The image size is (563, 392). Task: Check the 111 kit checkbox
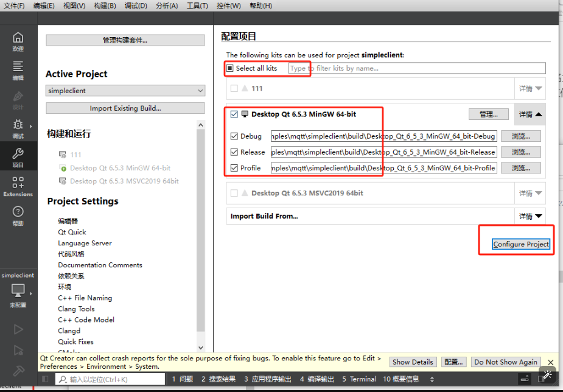(234, 88)
